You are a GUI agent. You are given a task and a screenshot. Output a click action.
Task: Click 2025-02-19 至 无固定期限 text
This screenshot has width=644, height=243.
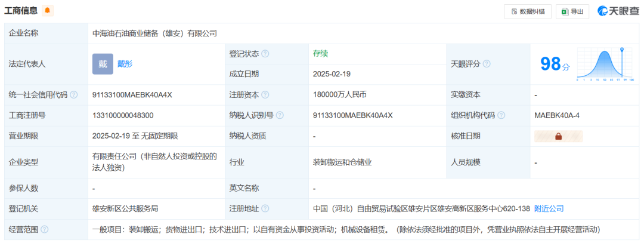pyautogui.click(x=135, y=136)
